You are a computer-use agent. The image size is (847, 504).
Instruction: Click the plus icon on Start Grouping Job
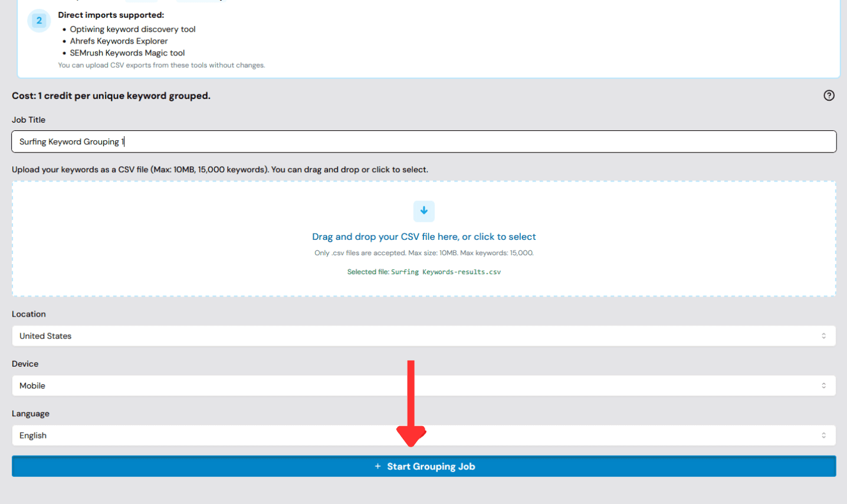(377, 466)
